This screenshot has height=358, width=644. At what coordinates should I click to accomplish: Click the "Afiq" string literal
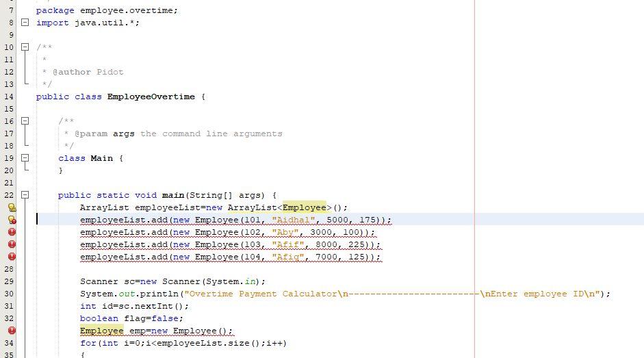click(287, 257)
